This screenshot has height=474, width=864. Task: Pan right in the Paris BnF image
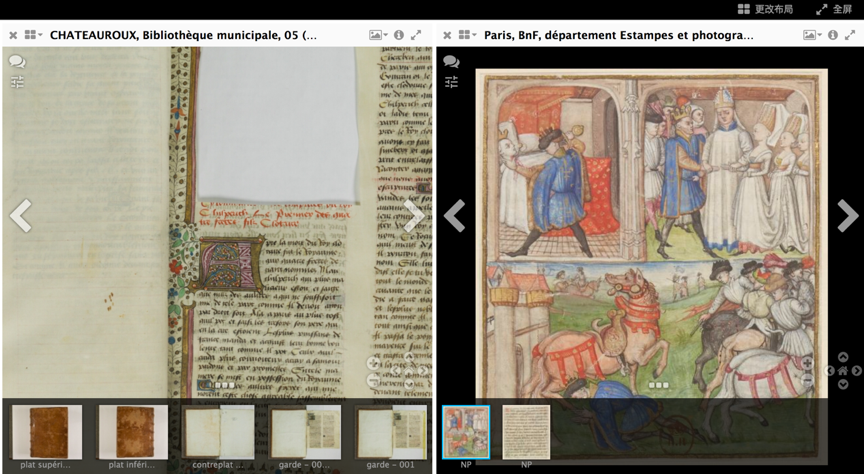857,370
